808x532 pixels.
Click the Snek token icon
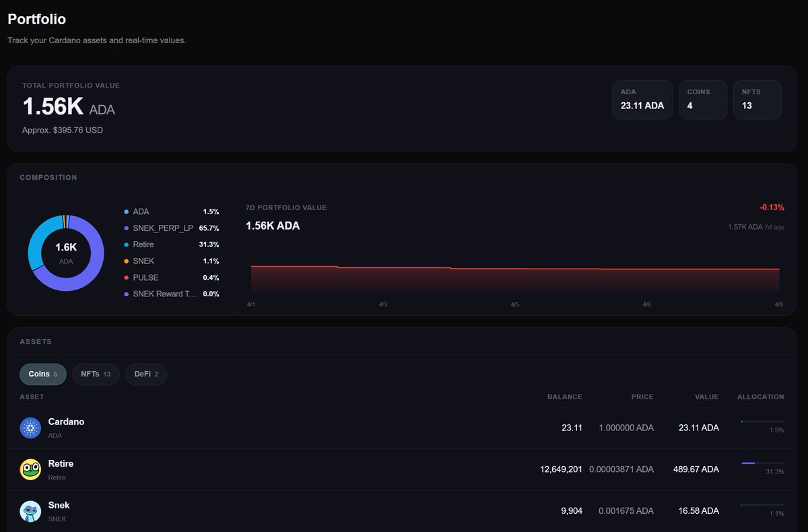[x=30, y=511]
